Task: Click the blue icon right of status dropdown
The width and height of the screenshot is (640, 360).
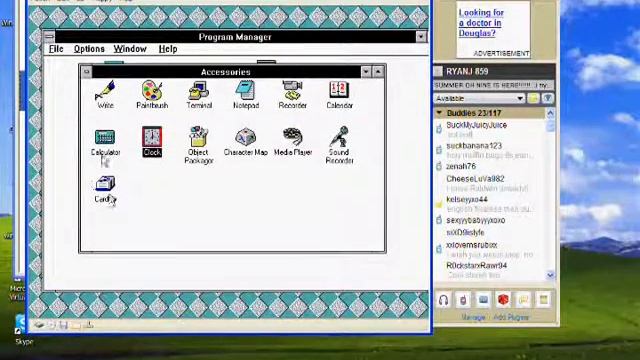Action: [548, 98]
